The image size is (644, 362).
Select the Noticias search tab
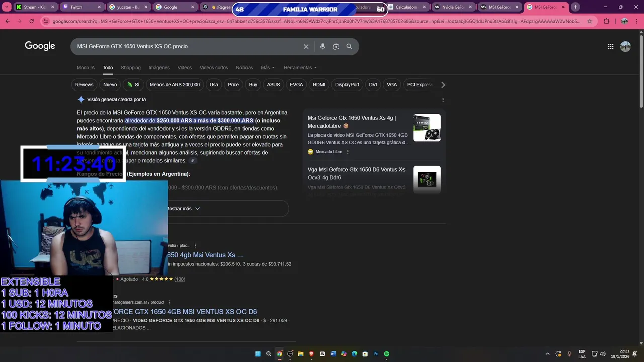(245, 68)
